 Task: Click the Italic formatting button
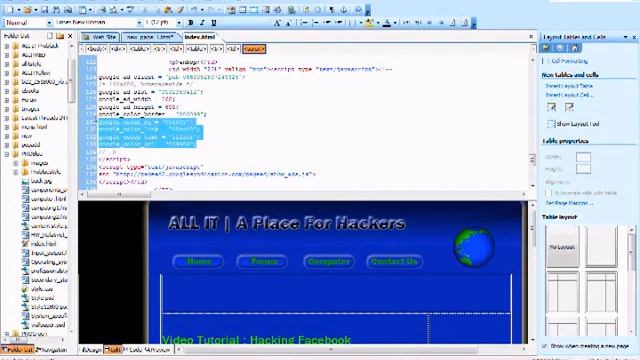[x=202, y=23]
